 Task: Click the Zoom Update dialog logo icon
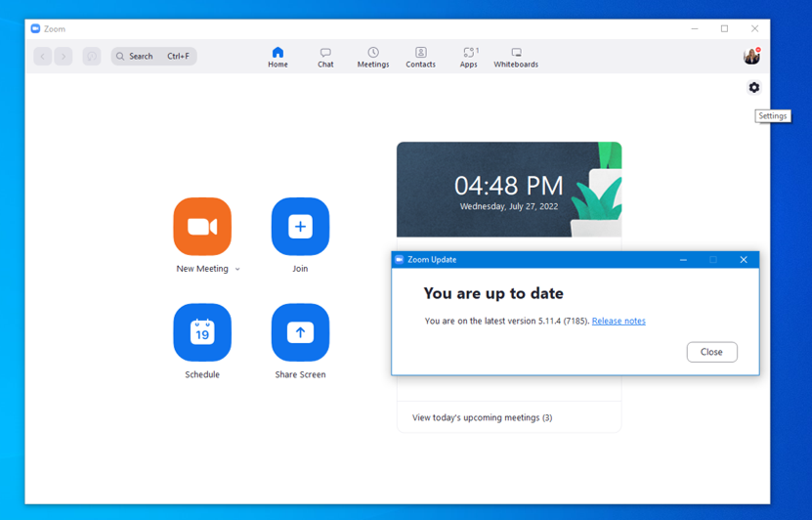pos(400,259)
